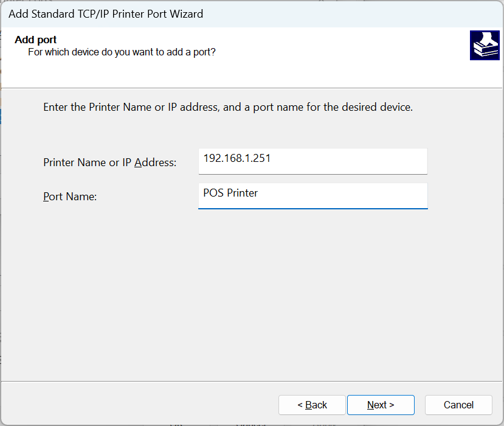Click the printer icon in the wizard header
Viewport: 504px width, 426px height.
(x=484, y=45)
